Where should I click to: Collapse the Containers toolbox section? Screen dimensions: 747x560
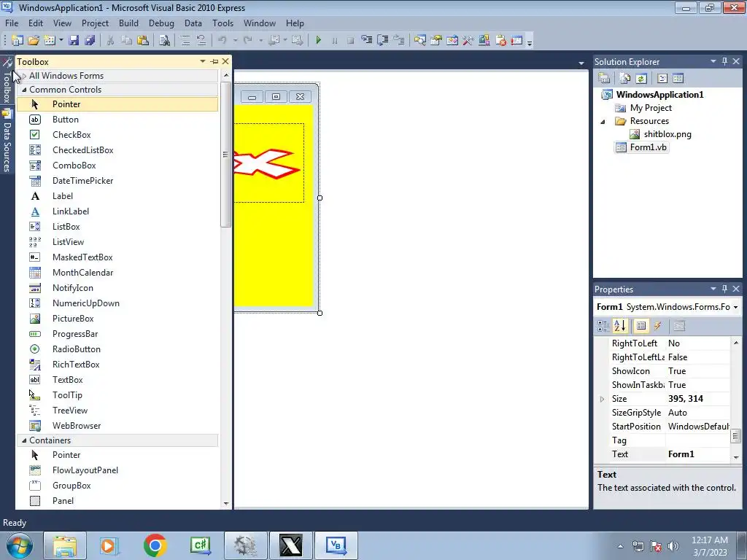(x=24, y=440)
